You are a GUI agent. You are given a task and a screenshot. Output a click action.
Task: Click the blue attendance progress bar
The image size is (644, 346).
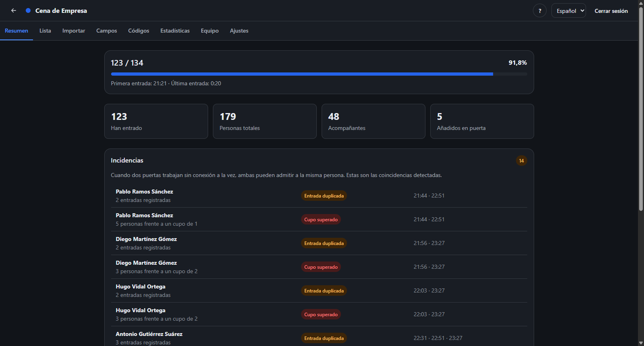pyautogui.click(x=319, y=74)
